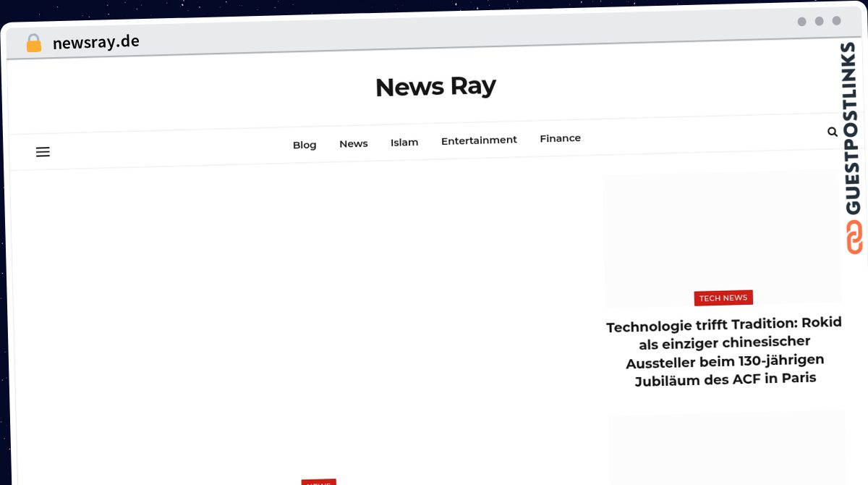
Task: Select the News navigation tab
Action: (353, 143)
